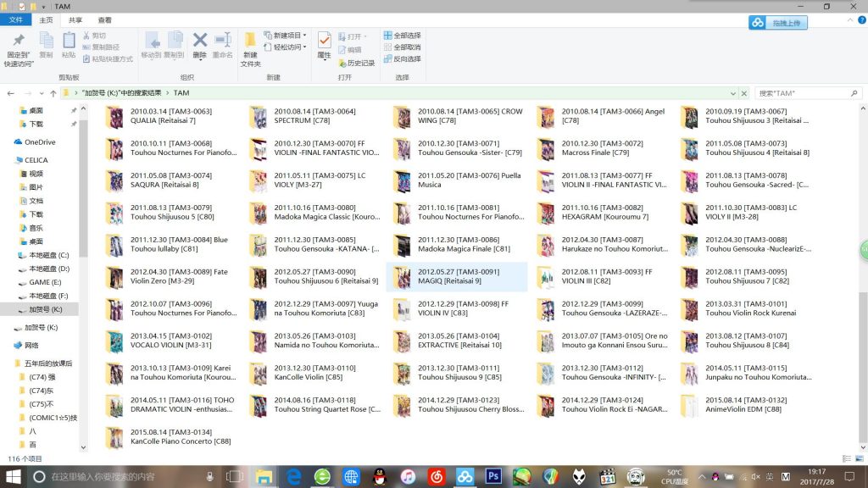
Task: Click Select none (全部取消)
Action: click(402, 47)
